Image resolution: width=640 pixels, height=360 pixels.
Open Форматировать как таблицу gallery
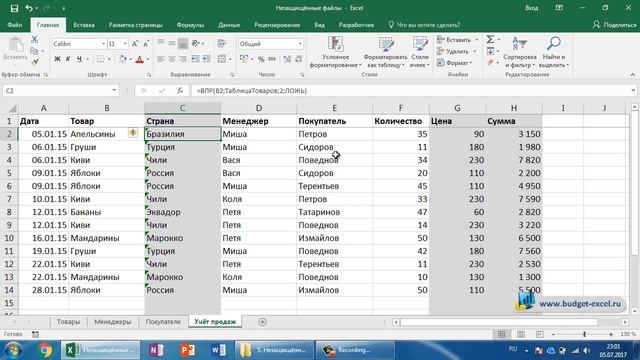coord(385,52)
